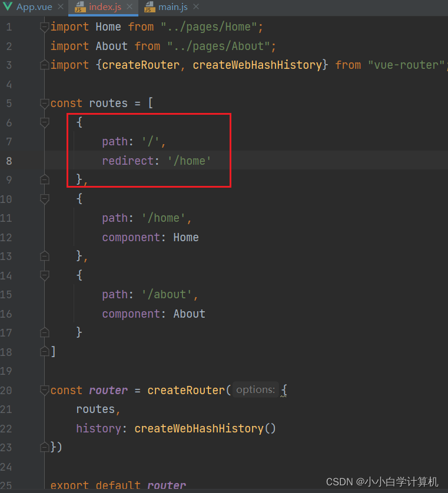Collapse the /home route object at line 10

44,199
